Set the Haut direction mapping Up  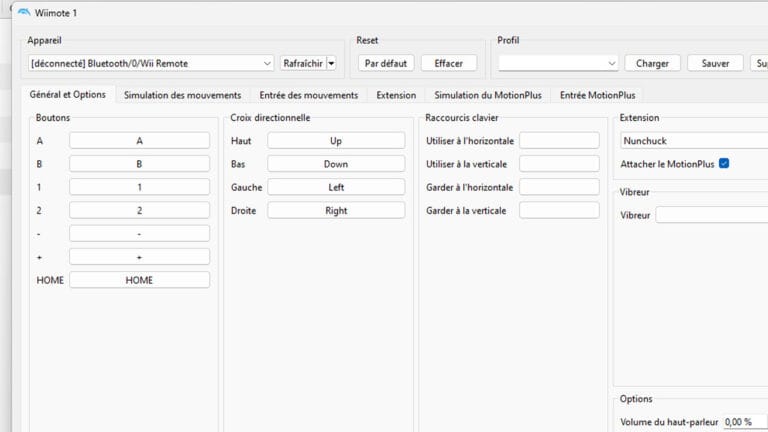pos(336,141)
